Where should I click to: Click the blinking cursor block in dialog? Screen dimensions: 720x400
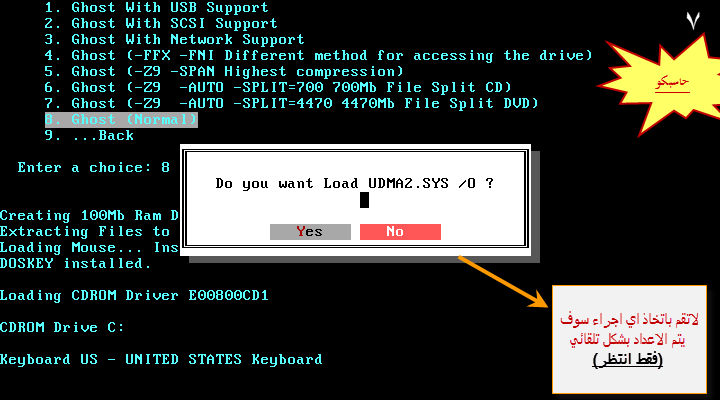point(364,200)
